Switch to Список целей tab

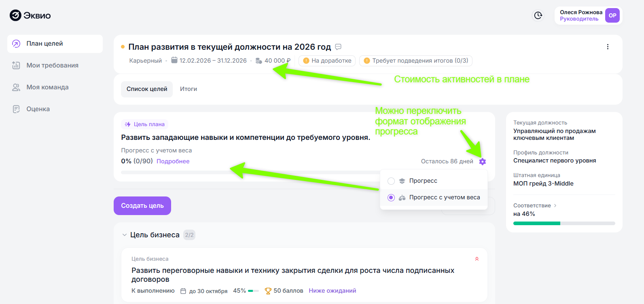[147, 89]
